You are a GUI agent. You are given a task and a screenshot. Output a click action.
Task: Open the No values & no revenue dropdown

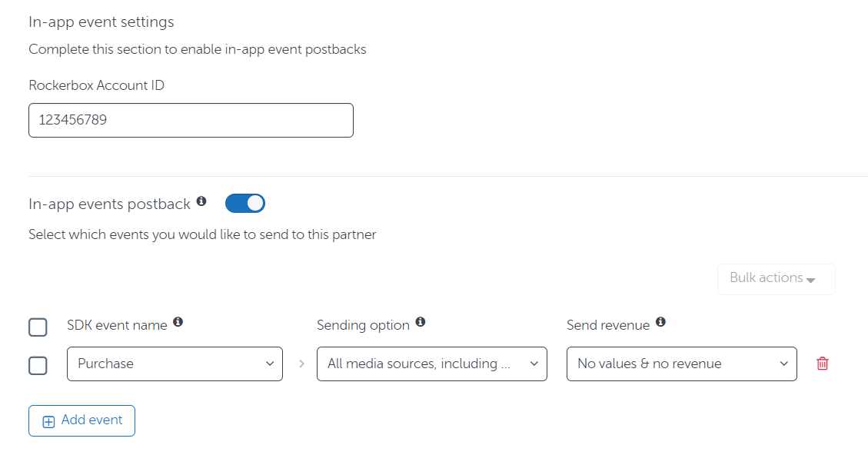[x=681, y=364]
